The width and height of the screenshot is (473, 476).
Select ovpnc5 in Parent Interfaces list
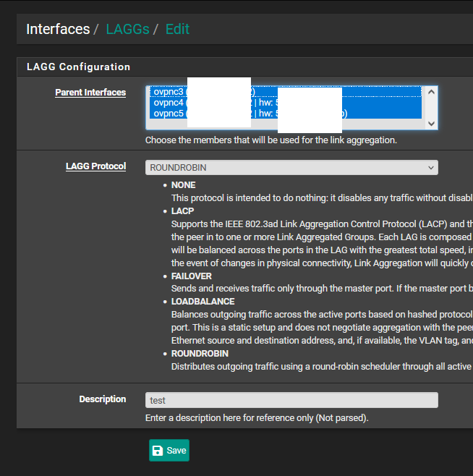pyautogui.click(x=169, y=114)
